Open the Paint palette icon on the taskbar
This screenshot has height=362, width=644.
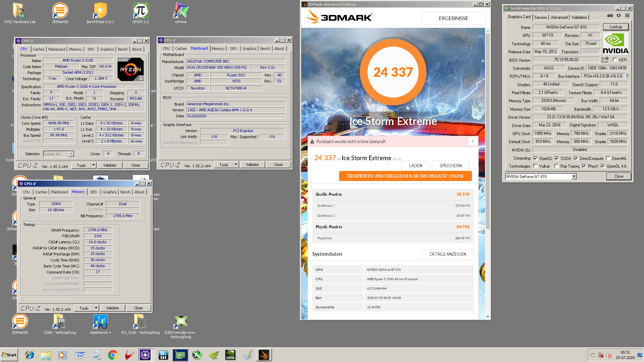pyautogui.click(x=247, y=355)
